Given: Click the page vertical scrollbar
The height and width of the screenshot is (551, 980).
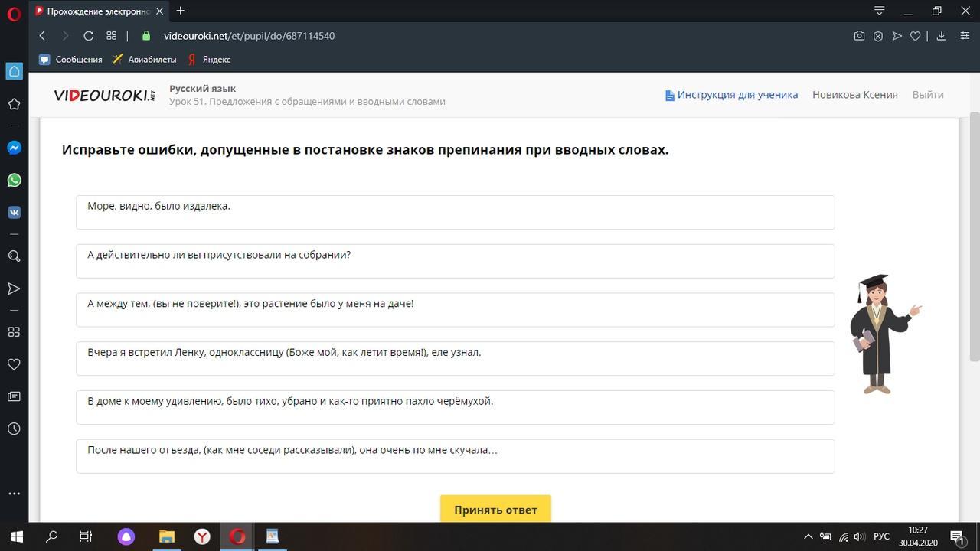Looking at the screenshot, I should pyautogui.click(x=975, y=237).
